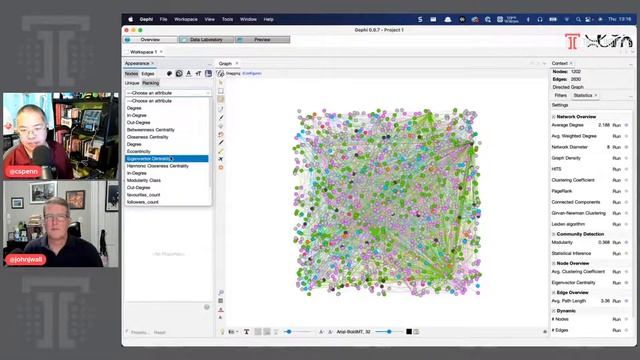
Task: Run the Eigenvector Centrality statistic
Action: click(x=616, y=283)
